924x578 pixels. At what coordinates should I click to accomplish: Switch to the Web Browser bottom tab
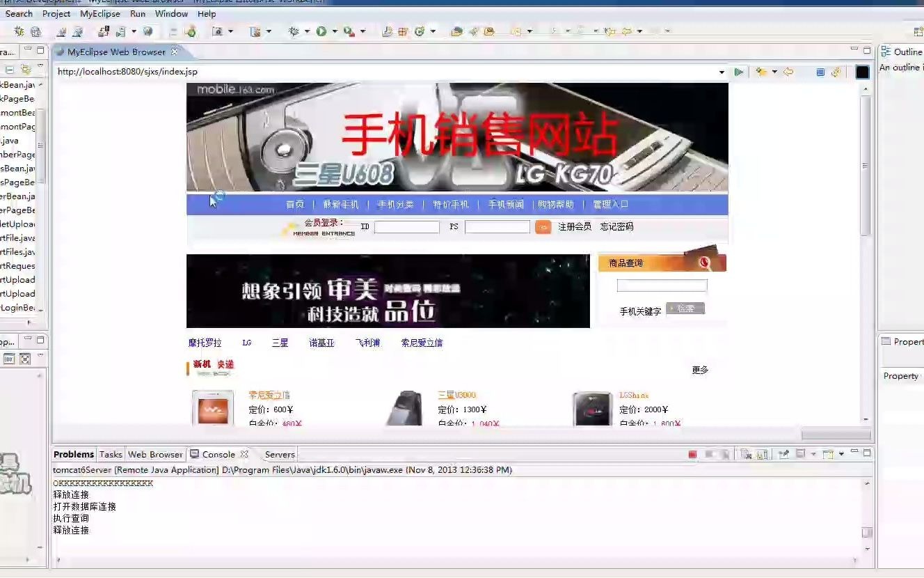pos(155,454)
